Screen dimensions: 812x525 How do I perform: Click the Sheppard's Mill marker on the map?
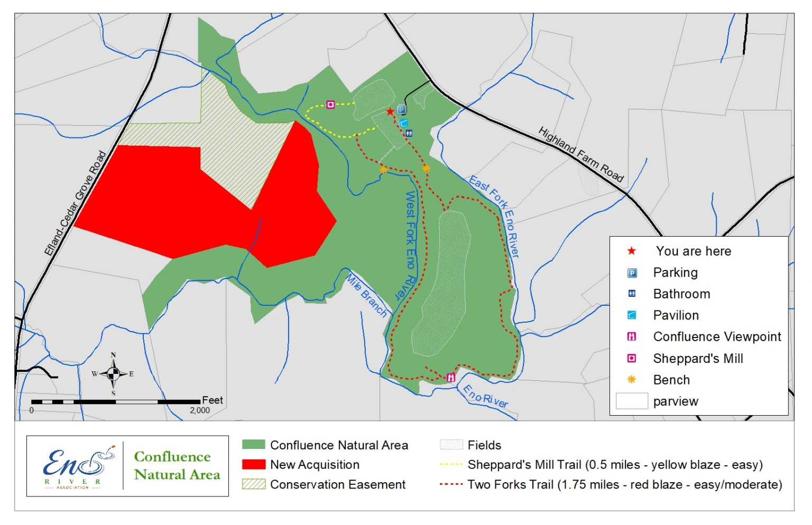click(330, 105)
